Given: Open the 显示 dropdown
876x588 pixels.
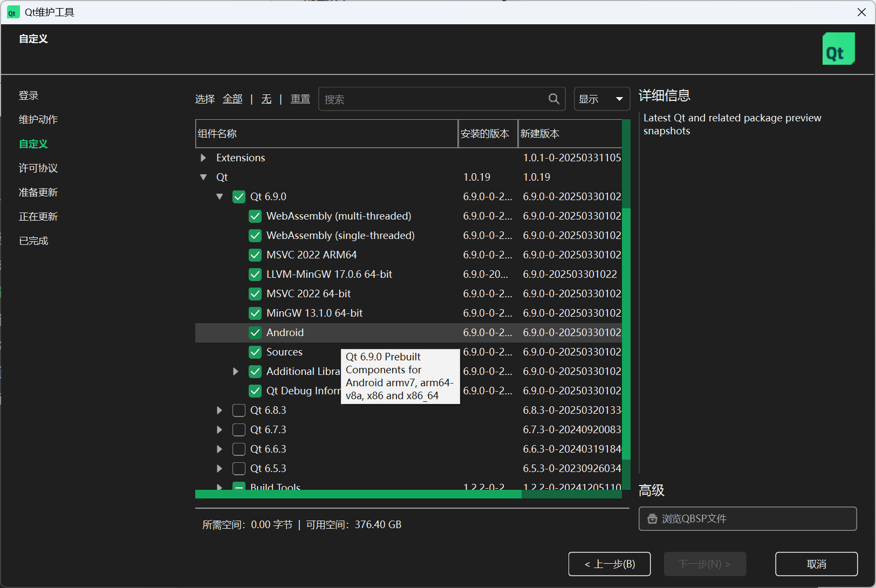Looking at the screenshot, I should 601,99.
